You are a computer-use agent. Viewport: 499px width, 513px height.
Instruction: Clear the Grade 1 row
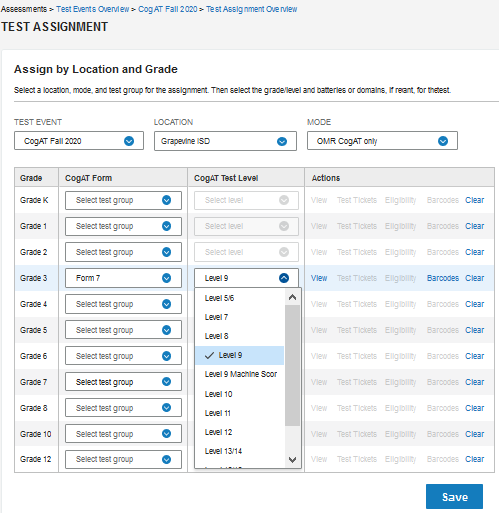pos(474,226)
